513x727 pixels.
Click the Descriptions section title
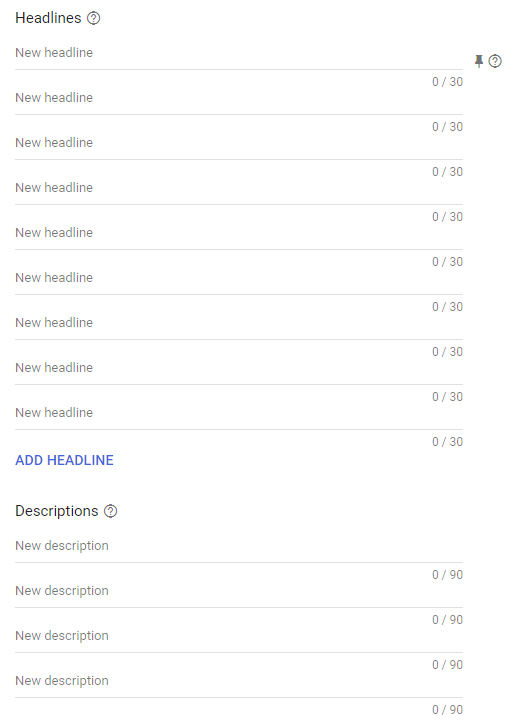point(57,511)
